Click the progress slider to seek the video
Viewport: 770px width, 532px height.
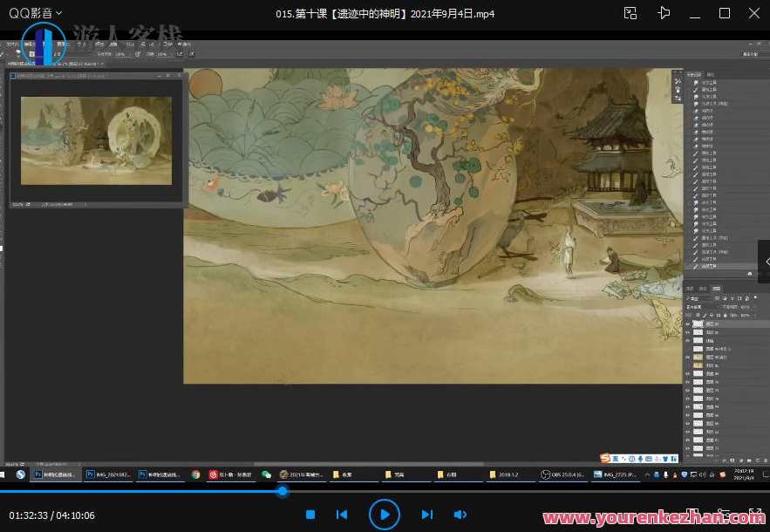[x=282, y=491]
